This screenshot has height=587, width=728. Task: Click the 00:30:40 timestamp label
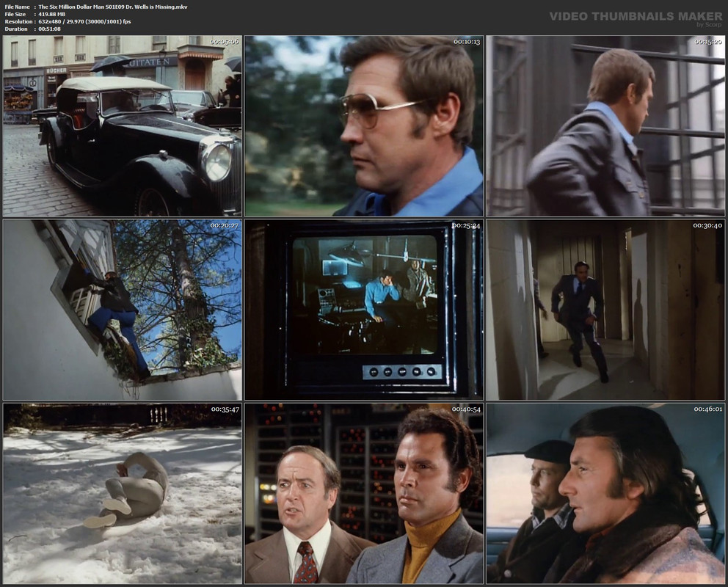coord(707,225)
